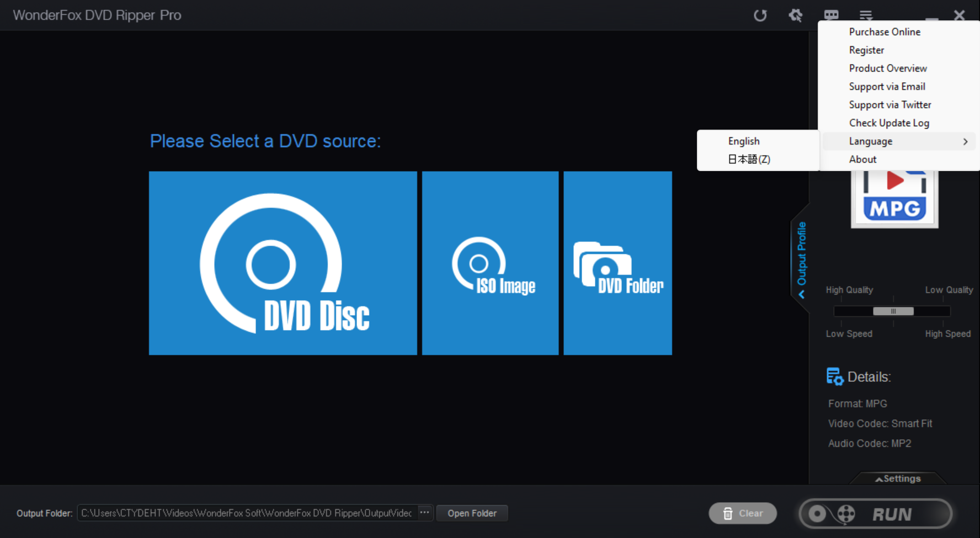Click the 'Video Codec: Smart Fit' text
The height and width of the screenshot is (538, 980).
(880, 424)
